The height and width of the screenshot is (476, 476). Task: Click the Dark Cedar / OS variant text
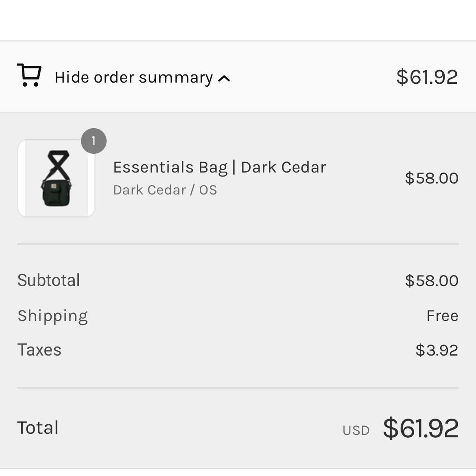pos(165,190)
